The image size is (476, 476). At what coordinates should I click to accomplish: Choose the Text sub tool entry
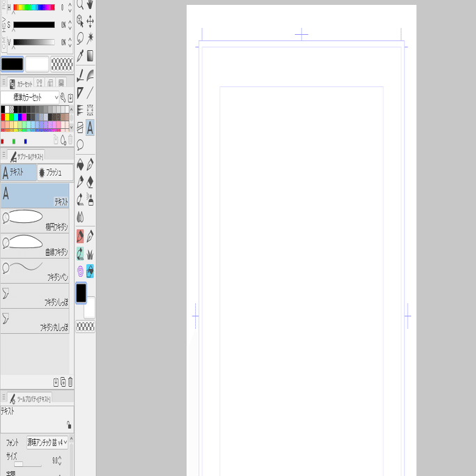click(x=35, y=196)
